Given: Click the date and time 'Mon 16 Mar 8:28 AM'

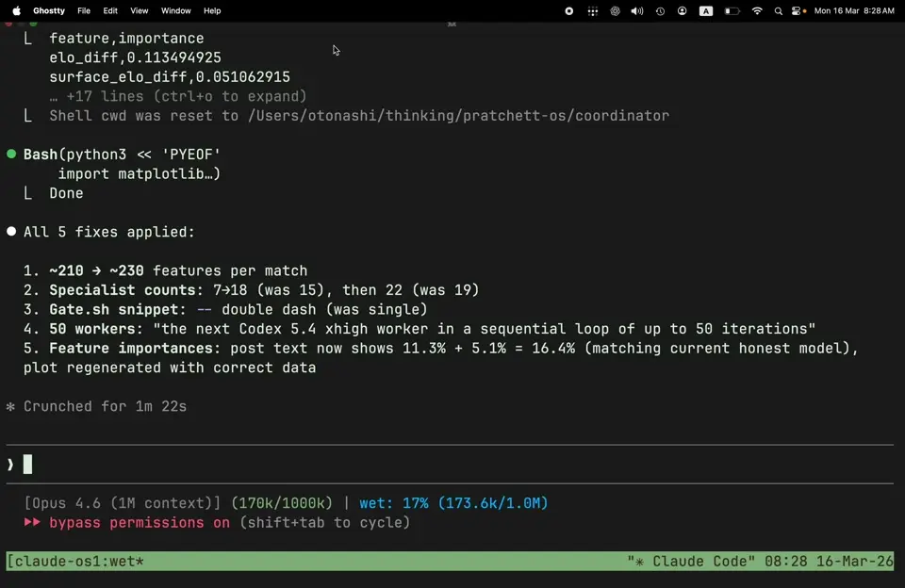Looking at the screenshot, I should pyautogui.click(x=854, y=10).
